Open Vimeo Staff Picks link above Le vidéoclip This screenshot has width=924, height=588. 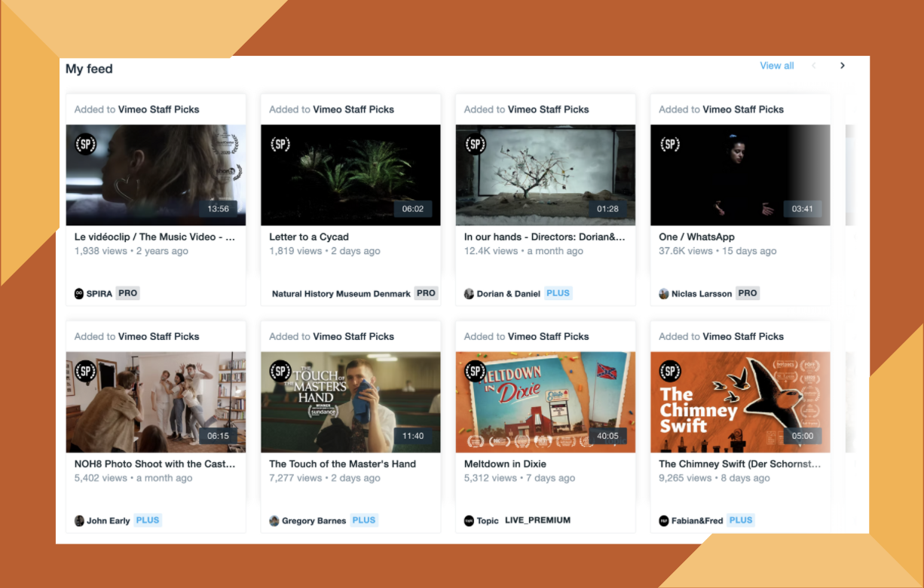point(159,109)
